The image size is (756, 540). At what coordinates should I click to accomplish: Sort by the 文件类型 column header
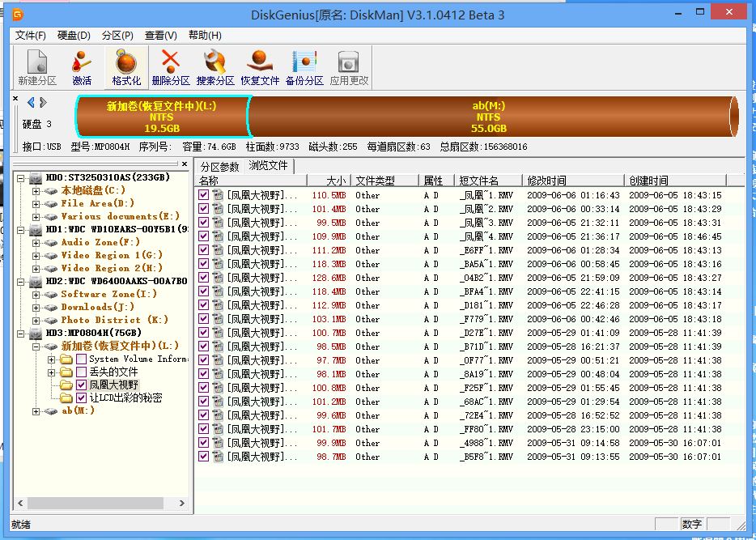(384, 181)
